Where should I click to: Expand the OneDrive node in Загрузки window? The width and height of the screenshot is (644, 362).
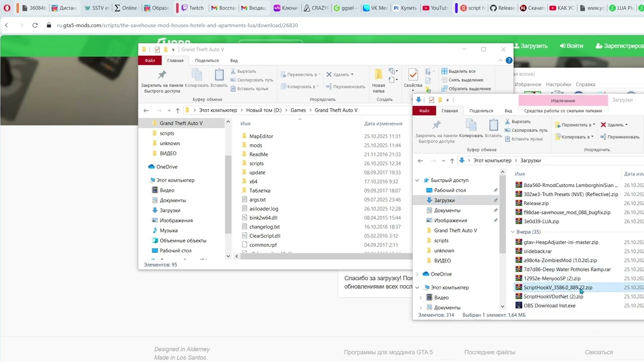click(x=417, y=274)
